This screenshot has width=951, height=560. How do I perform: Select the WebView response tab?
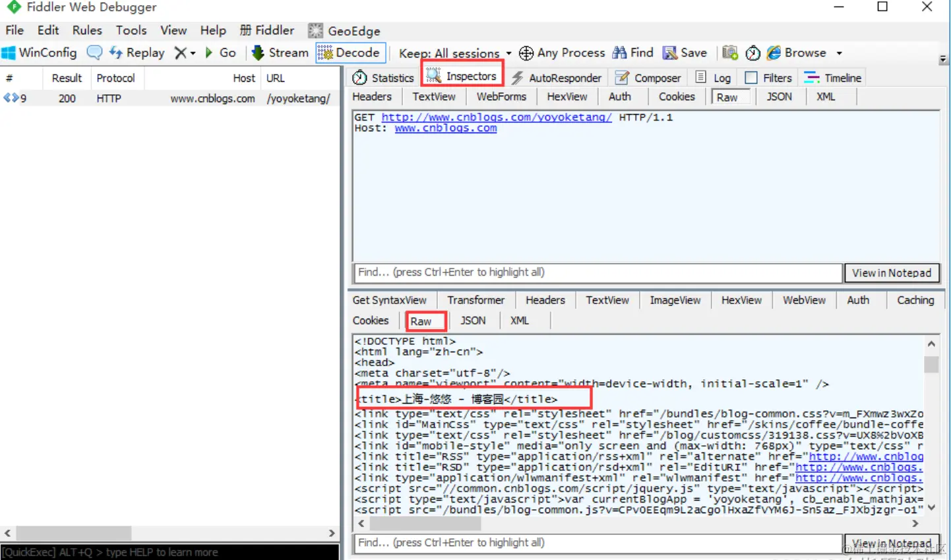(804, 300)
